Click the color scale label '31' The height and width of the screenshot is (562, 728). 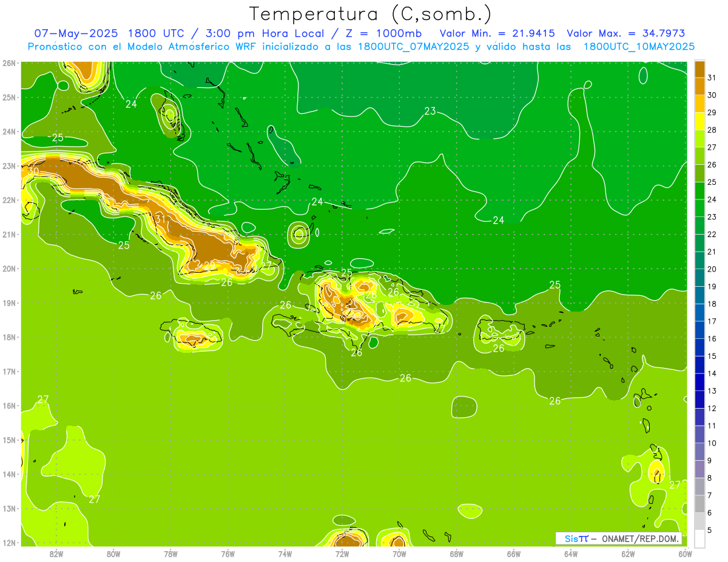712,78
